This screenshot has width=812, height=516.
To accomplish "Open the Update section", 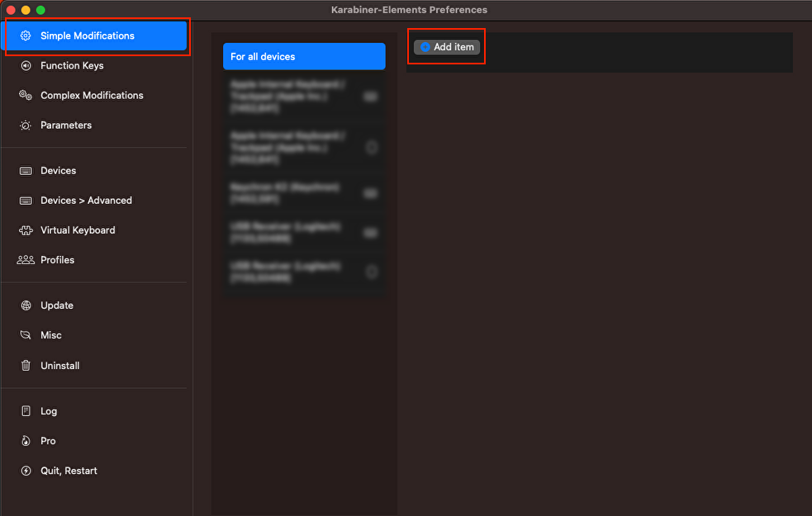I will pos(56,305).
